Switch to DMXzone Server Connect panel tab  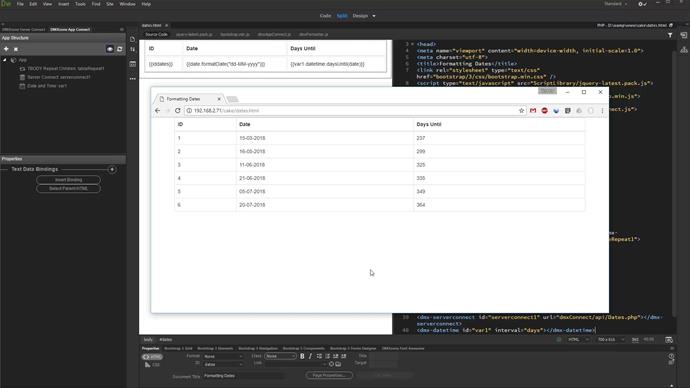[23, 29]
